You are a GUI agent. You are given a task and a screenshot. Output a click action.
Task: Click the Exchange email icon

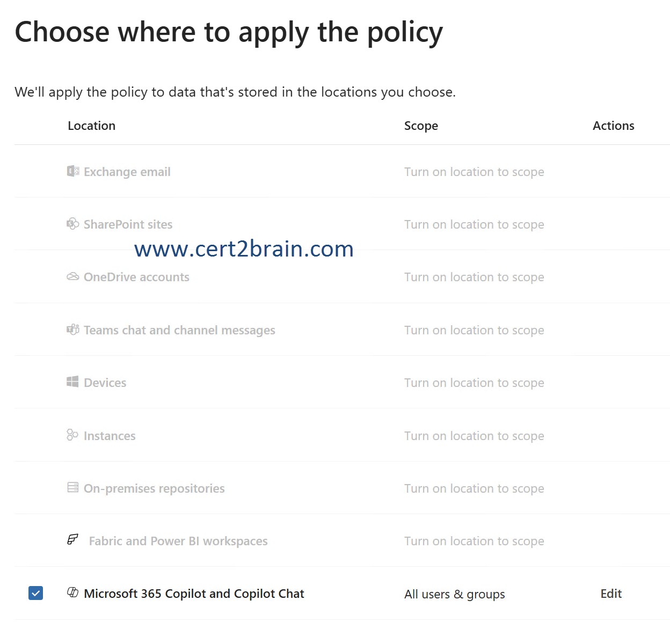73,171
